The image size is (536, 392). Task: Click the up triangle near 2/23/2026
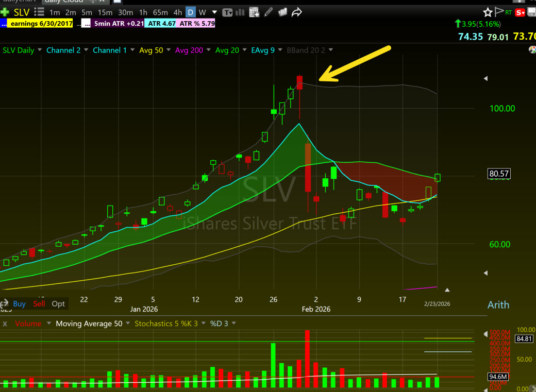447,290
